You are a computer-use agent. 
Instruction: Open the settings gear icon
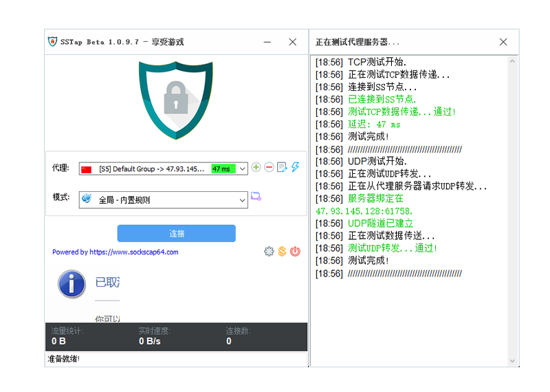tap(269, 251)
